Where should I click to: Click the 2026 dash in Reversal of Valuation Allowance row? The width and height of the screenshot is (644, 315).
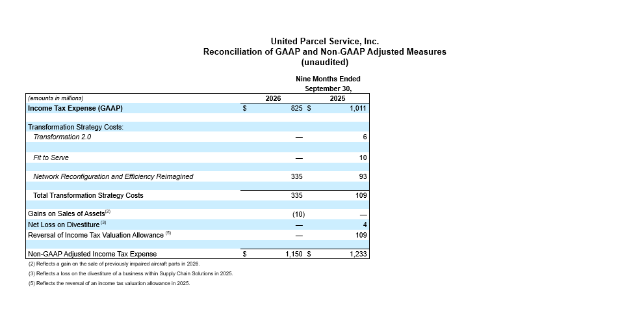[299, 236]
